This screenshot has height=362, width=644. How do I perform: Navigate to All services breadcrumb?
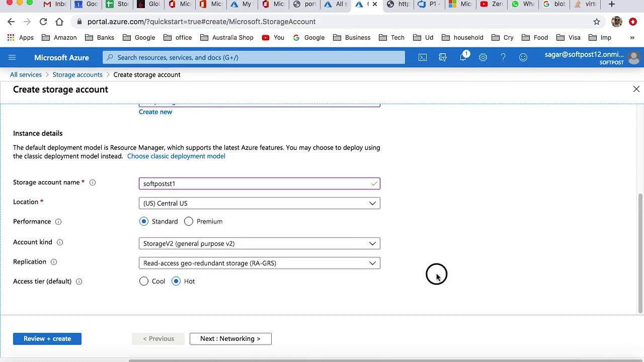point(26,74)
